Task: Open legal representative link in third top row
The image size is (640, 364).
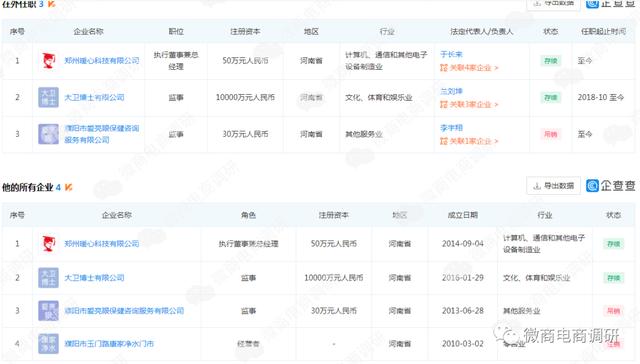Action: coord(451,128)
